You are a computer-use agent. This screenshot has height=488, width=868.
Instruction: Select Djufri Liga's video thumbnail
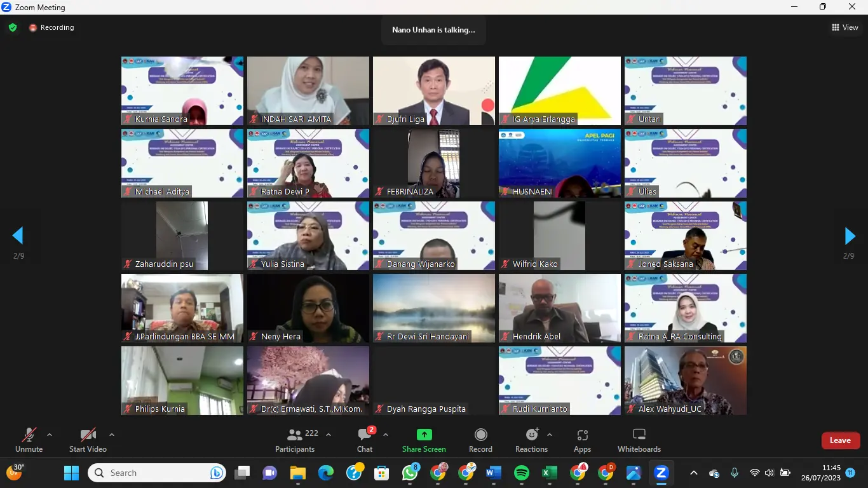[433, 91]
